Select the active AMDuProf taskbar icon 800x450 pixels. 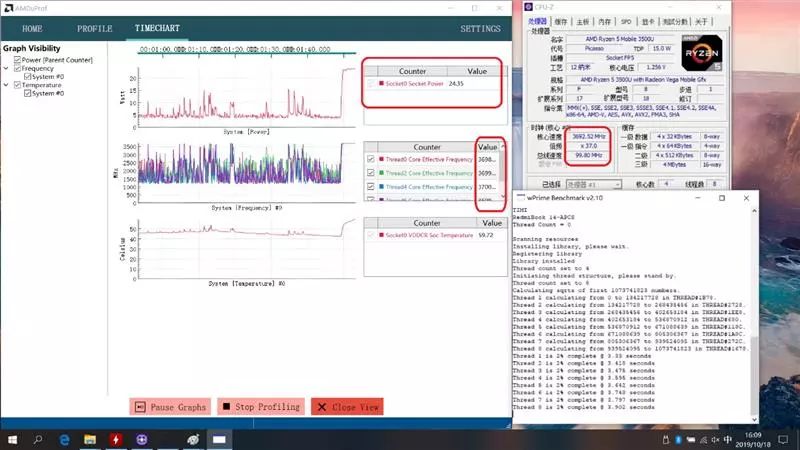coord(219,439)
